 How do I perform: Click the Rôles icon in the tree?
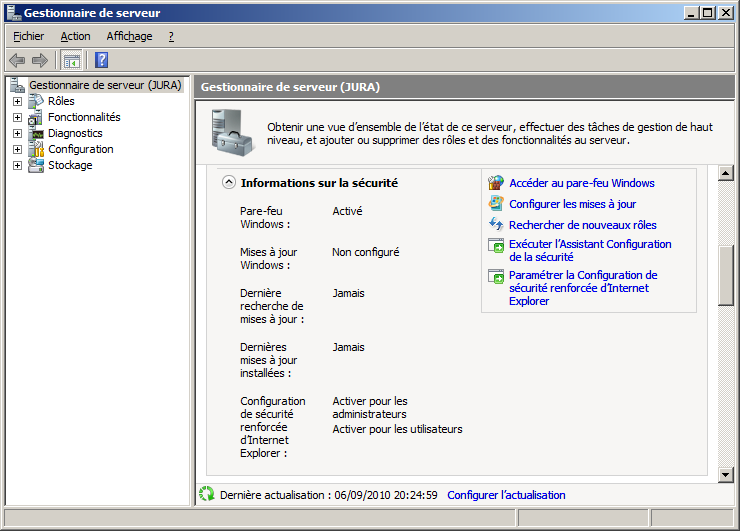[x=36, y=101]
